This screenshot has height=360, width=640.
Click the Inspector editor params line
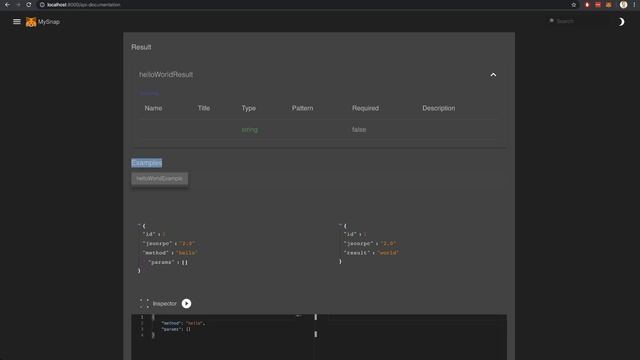(176, 329)
